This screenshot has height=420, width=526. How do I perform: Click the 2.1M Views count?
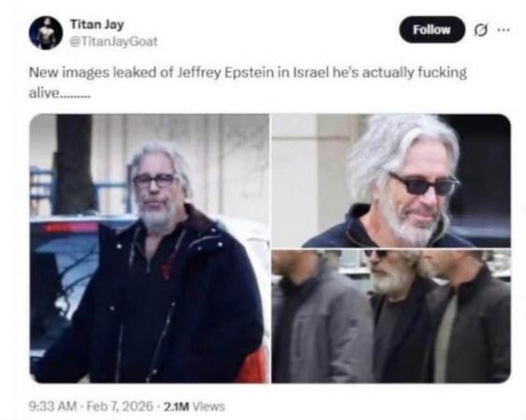point(194,407)
